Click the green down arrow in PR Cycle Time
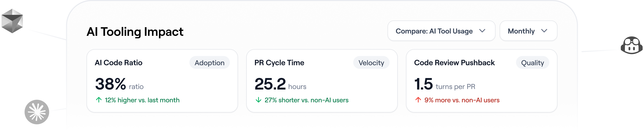 (259, 100)
